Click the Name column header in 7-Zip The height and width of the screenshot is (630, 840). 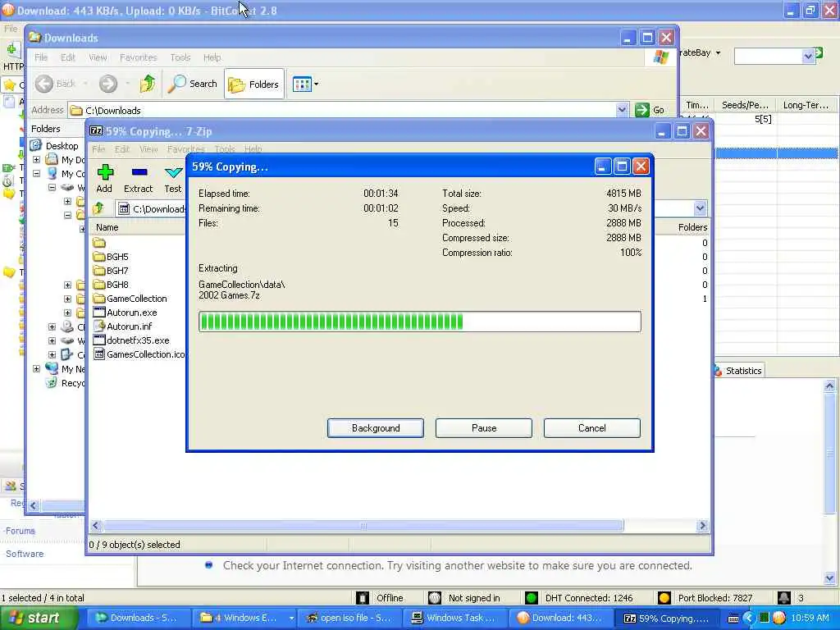click(107, 227)
